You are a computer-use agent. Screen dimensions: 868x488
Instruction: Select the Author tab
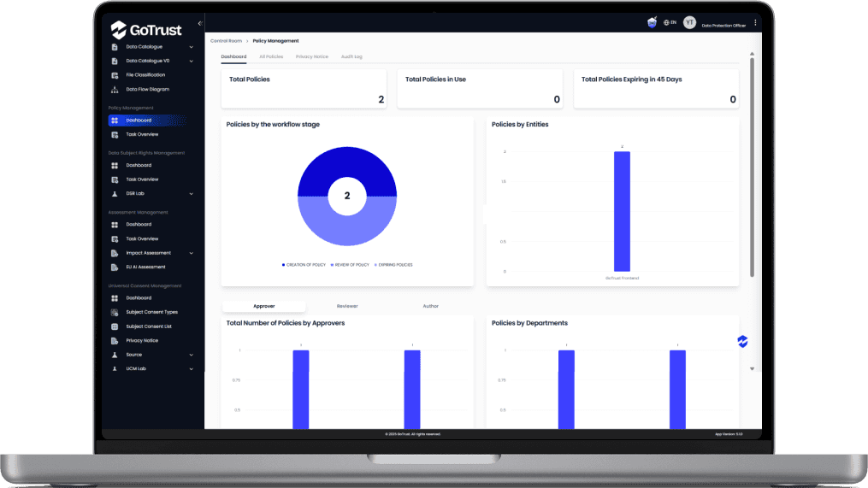point(431,306)
